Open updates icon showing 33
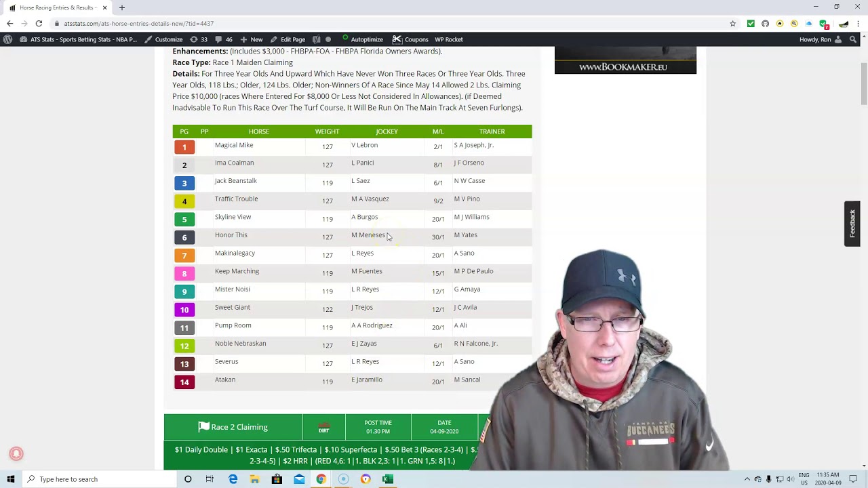Screen dimensions: 868x488 tap(199, 39)
